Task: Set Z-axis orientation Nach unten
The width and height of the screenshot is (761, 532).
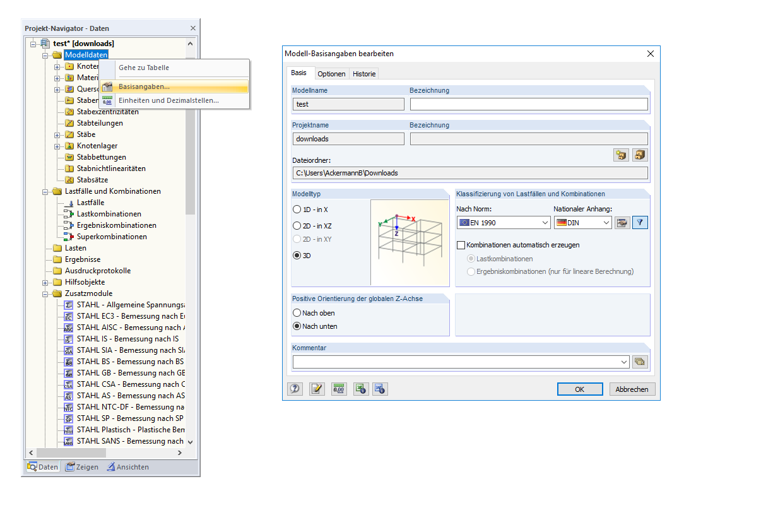Action: coord(297,326)
